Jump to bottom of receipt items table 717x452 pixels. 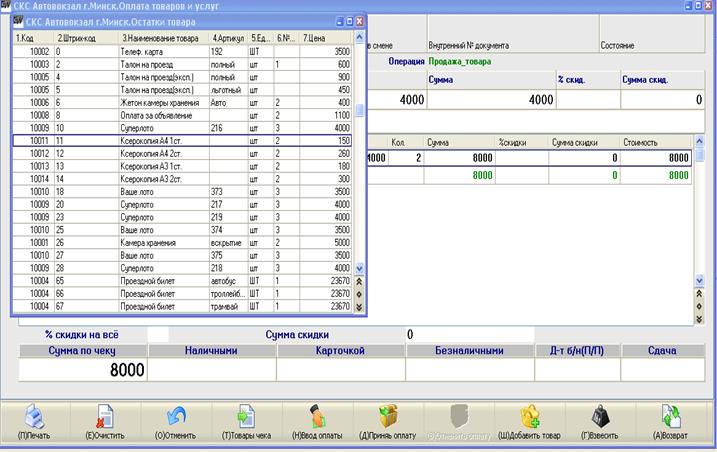click(x=699, y=319)
